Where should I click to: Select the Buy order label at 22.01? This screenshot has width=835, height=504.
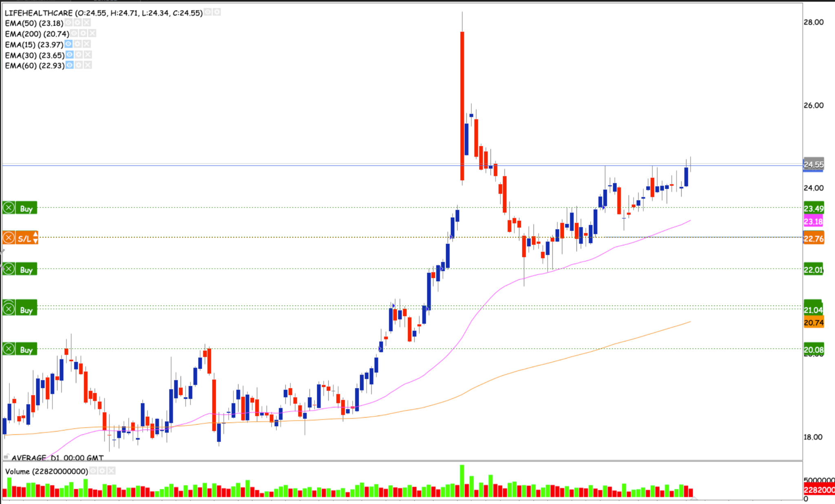coord(26,270)
